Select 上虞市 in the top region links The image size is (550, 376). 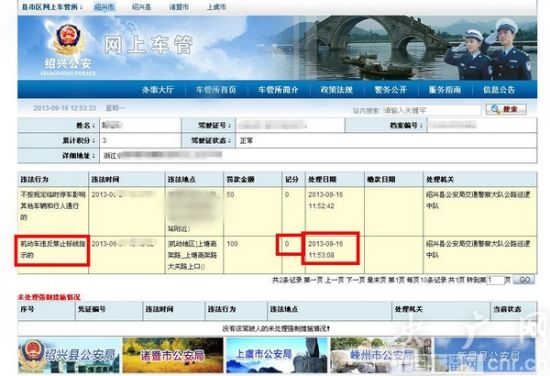click(216, 7)
